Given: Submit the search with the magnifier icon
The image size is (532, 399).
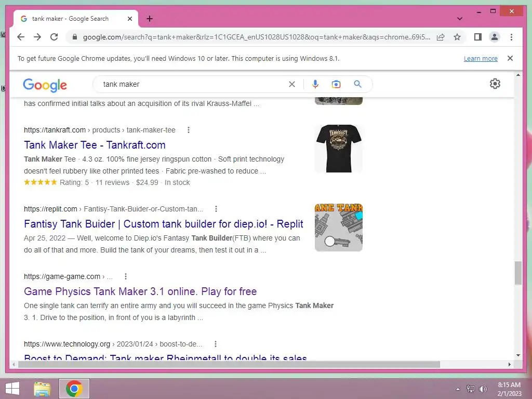Looking at the screenshot, I should [357, 84].
